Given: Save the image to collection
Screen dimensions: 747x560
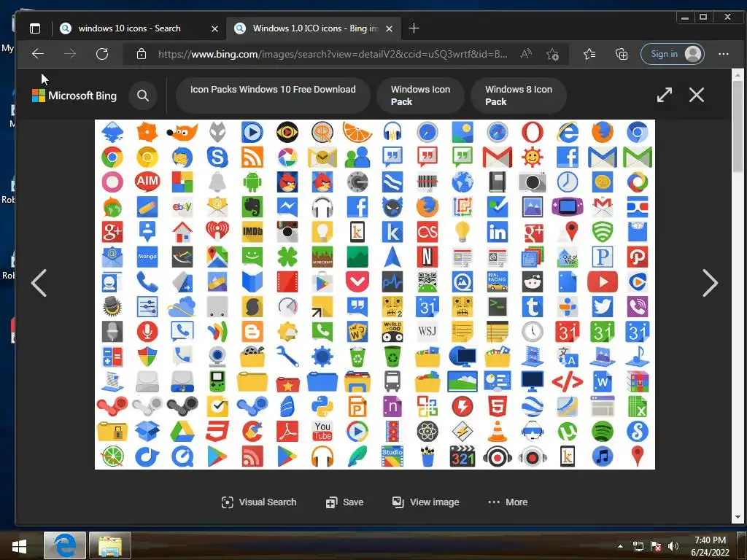Looking at the screenshot, I should pyautogui.click(x=344, y=502).
